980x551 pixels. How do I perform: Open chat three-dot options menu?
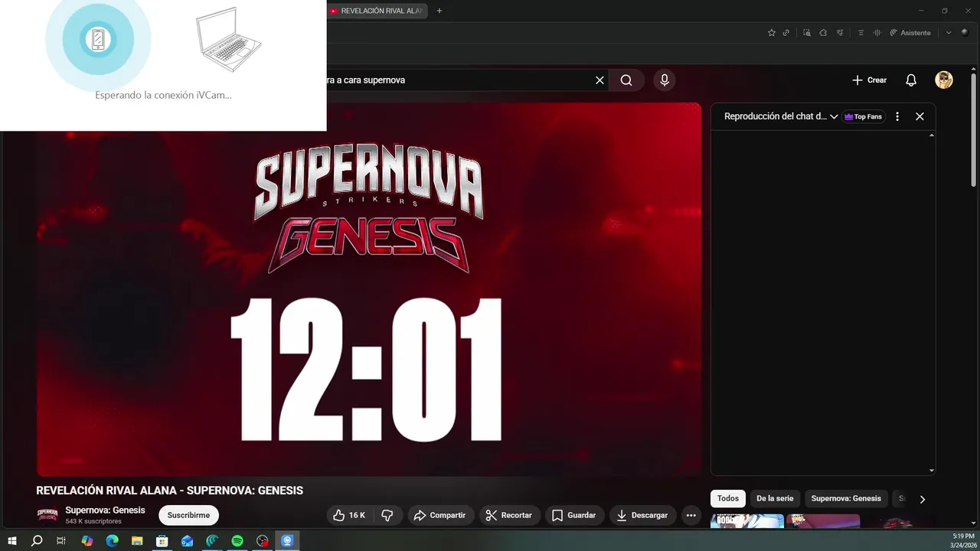tap(897, 116)
